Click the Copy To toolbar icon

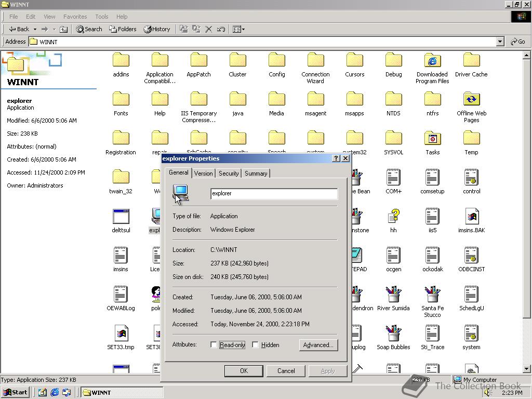pyautogui.click(x=196, y=29)
